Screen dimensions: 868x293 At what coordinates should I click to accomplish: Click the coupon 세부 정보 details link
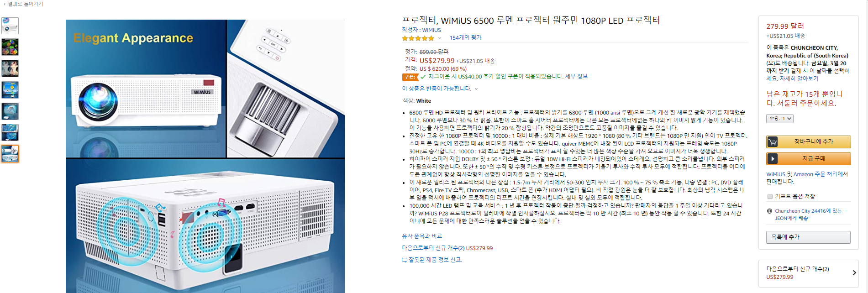576,77
